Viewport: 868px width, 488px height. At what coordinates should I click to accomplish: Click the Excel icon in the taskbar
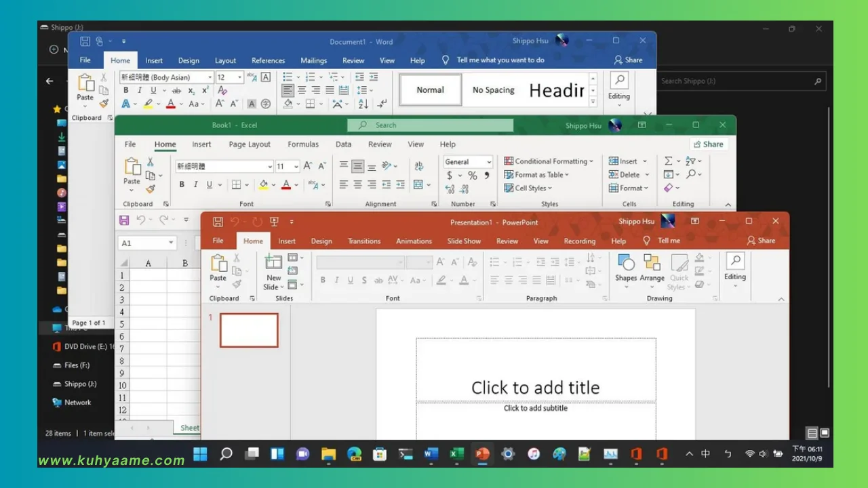pos(457,454)
